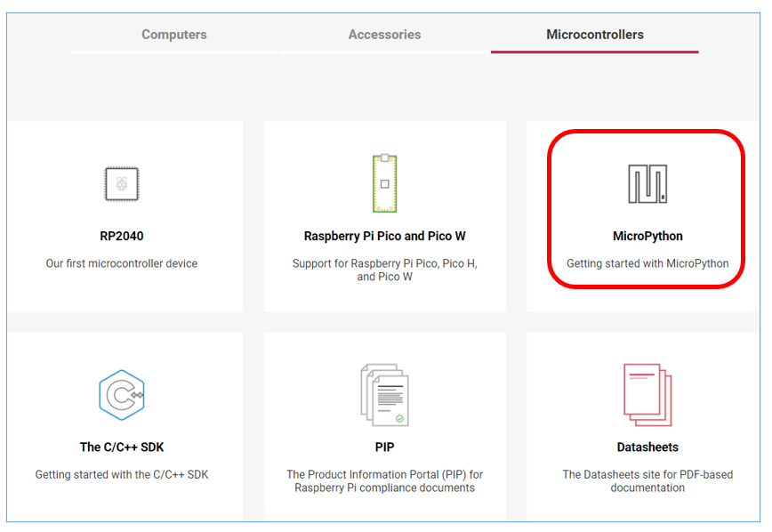
Task: Open Raspberry Pi Pico and Pico W heading
Action: click(384, 236)
